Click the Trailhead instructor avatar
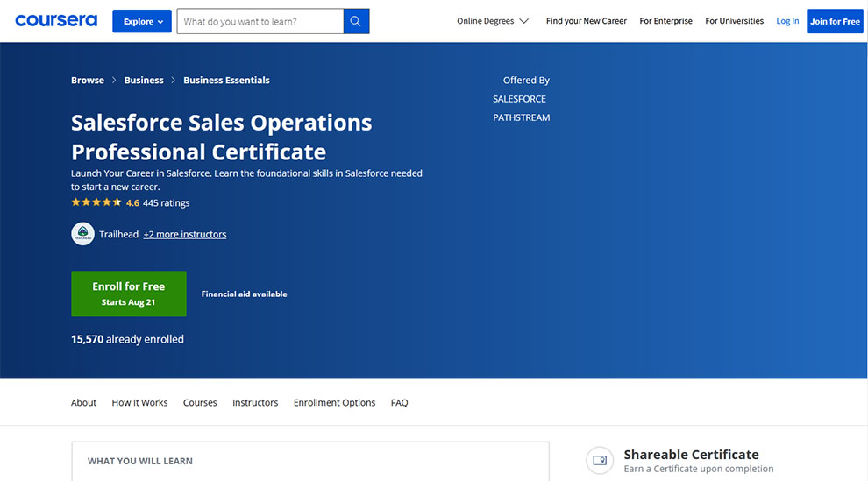This screenshot has width=868, height=481. (82, 234)
